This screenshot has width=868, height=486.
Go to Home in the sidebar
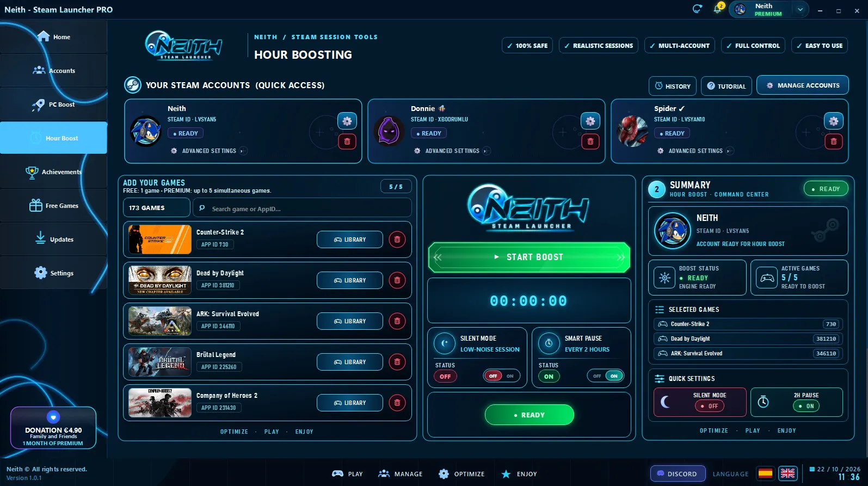[53, 37]
